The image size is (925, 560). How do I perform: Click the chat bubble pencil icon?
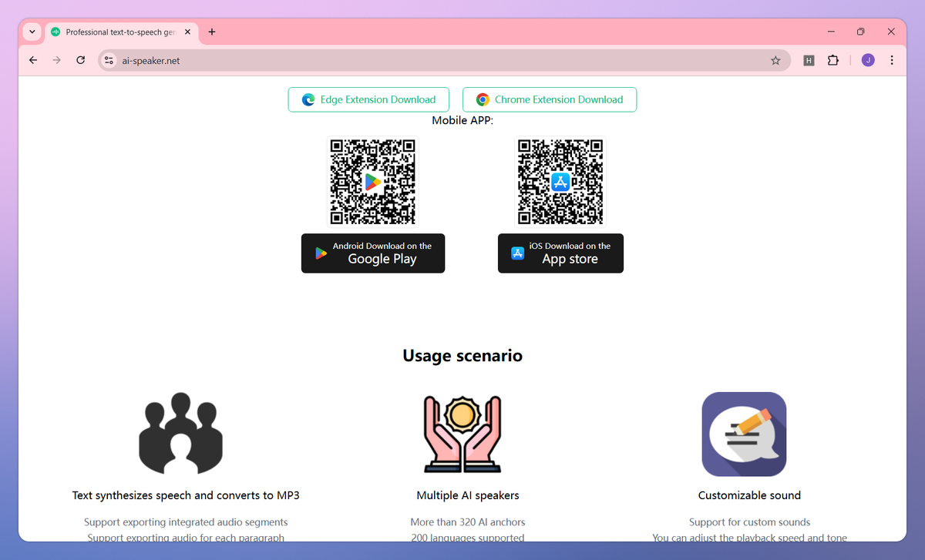744,434
